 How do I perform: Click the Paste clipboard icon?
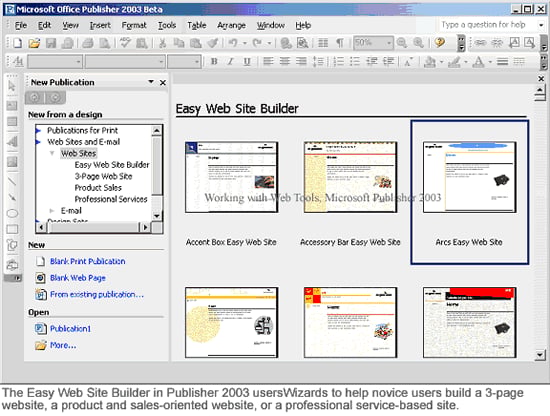(195, 43)
